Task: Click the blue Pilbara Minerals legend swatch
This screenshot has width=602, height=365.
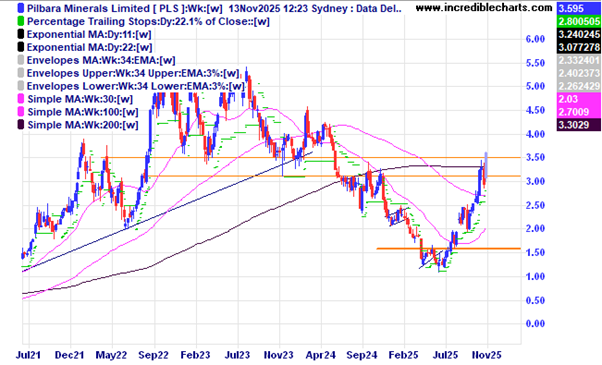Action: click(x=21, y=8)
